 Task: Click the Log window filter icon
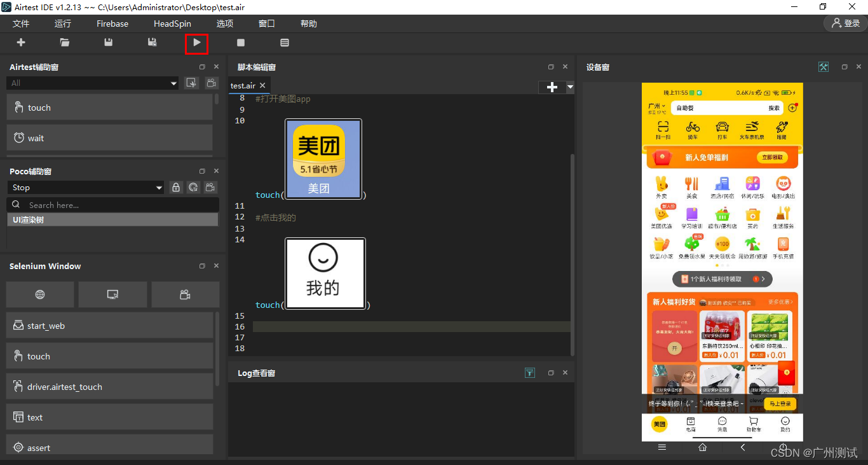pos(530,373)
